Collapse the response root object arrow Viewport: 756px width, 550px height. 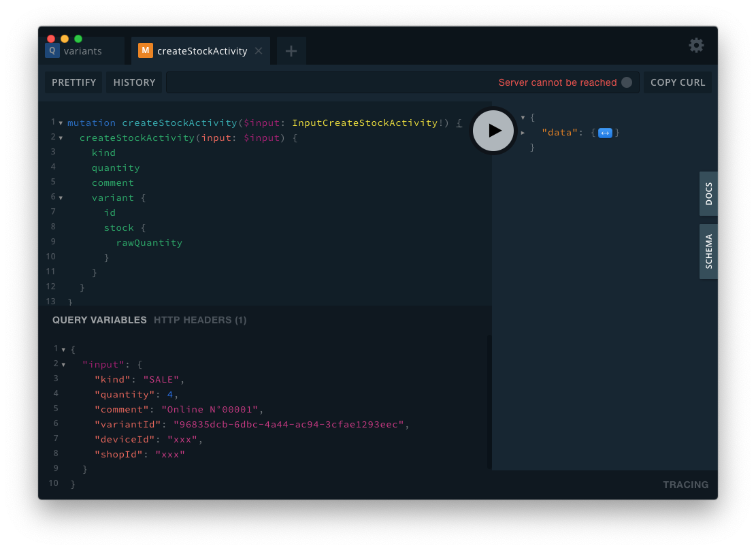(x=523, y=117)
